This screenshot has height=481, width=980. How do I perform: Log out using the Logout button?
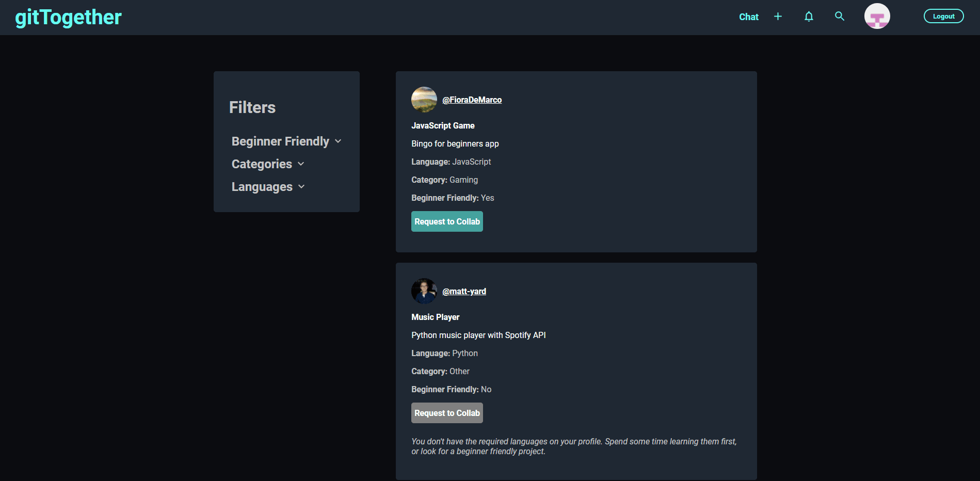tap(943, 17)
